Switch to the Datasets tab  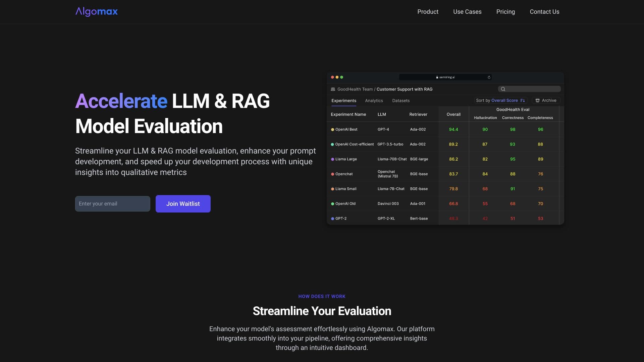click(x=400, y=101)
